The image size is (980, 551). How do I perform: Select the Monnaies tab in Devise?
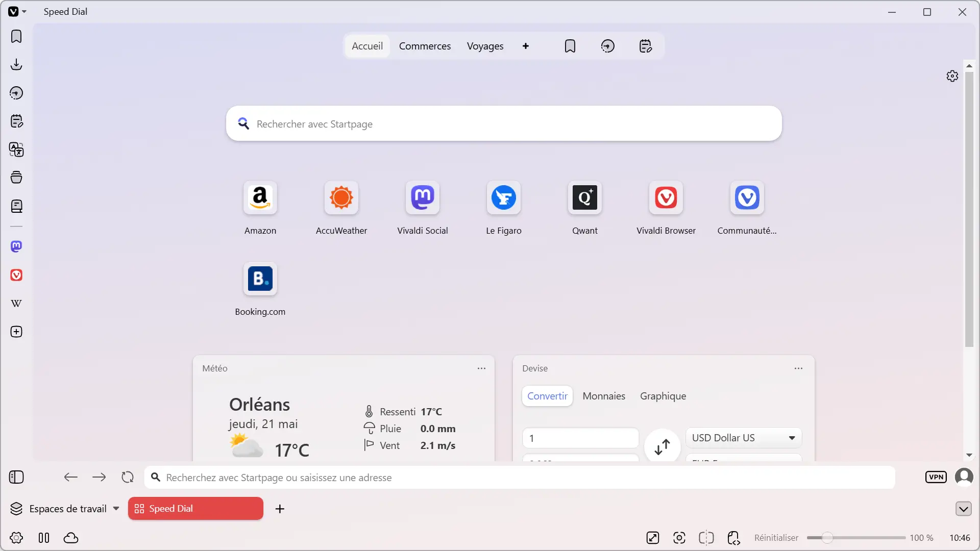pyautogui.click(x=604, y=396)
